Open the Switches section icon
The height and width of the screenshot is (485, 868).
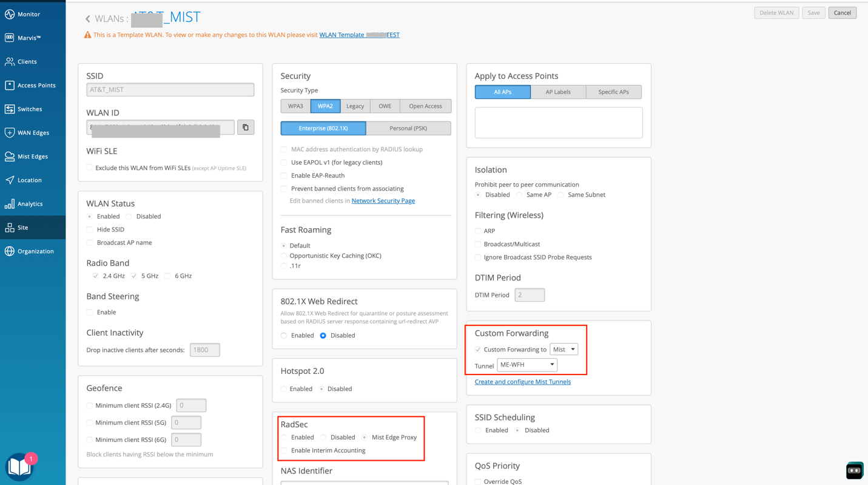(x=10, y=109)
